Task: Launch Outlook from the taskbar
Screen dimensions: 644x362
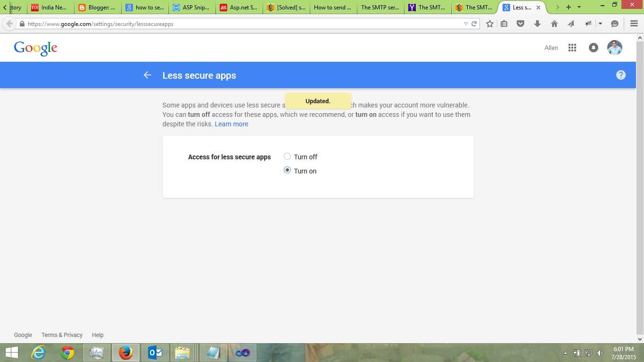Action: pos(154,352)
